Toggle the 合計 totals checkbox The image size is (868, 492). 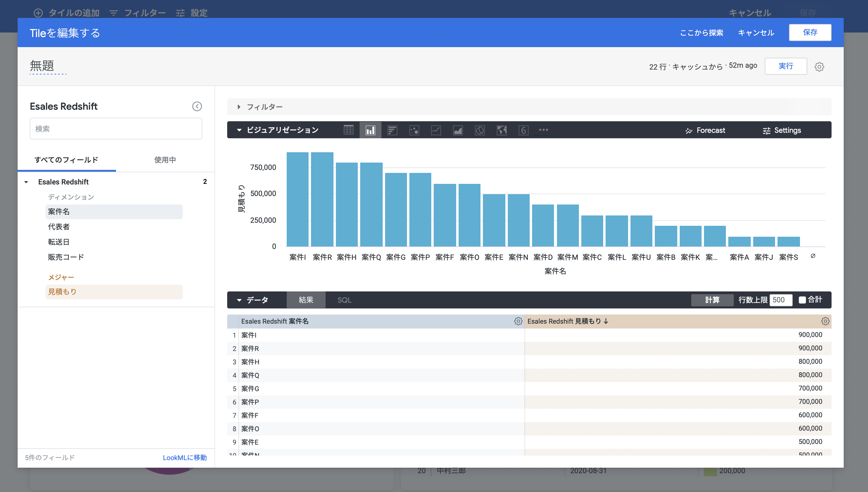tap(802, 300)
